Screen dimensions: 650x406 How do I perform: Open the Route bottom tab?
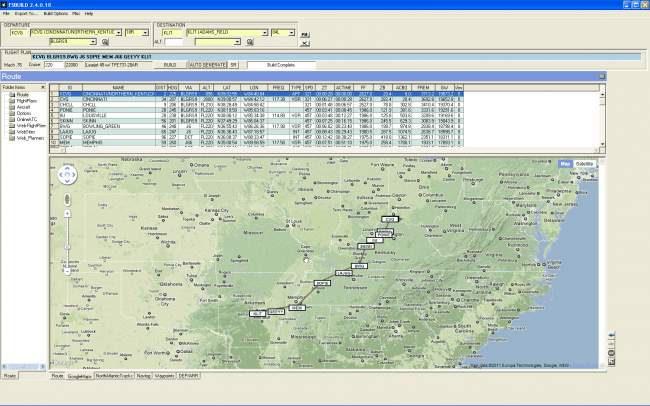point(57,376)
